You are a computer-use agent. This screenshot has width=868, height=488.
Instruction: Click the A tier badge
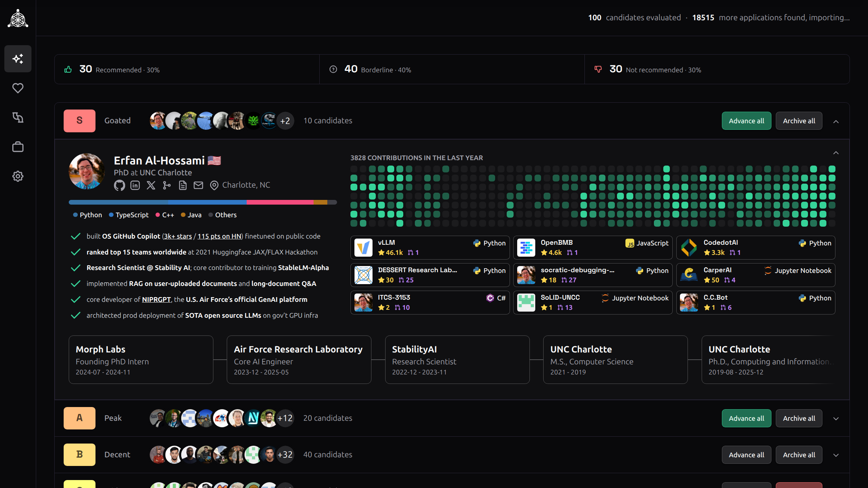[80, 418]
